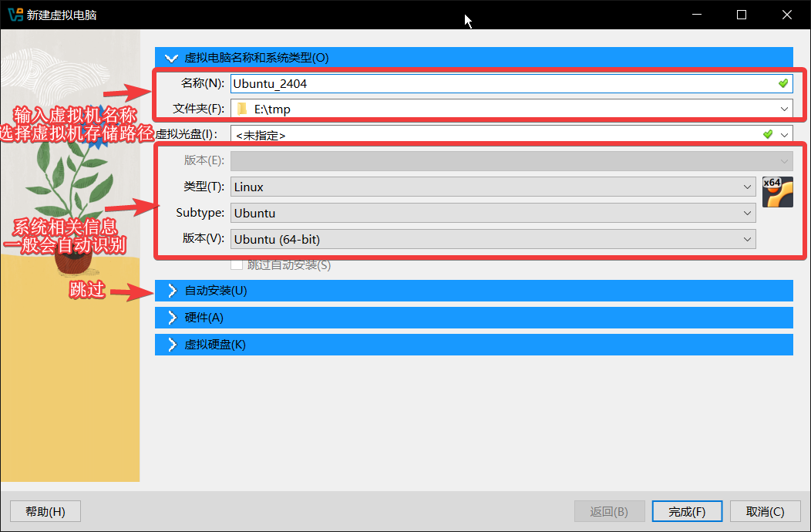Open the 文件夹(F) path dropdown

tap(784, 109)
